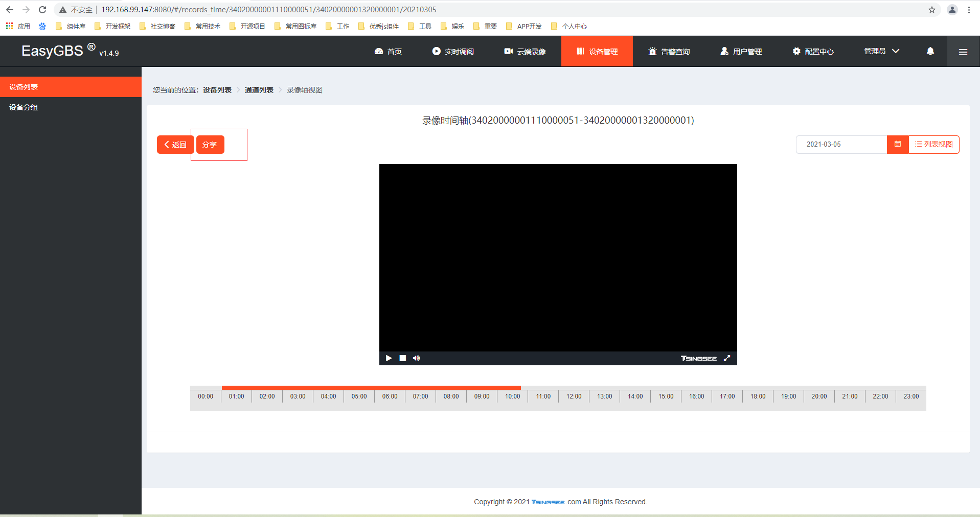This screenshot has height=517, width=980.
Task: Toggle the hamburger sidebar menu
Action: pos(963,52)
